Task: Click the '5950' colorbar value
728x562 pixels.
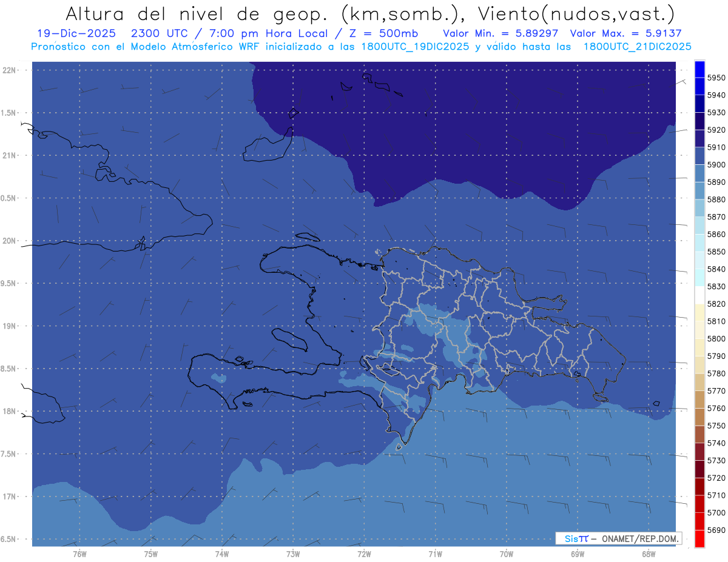Action: 716,78
